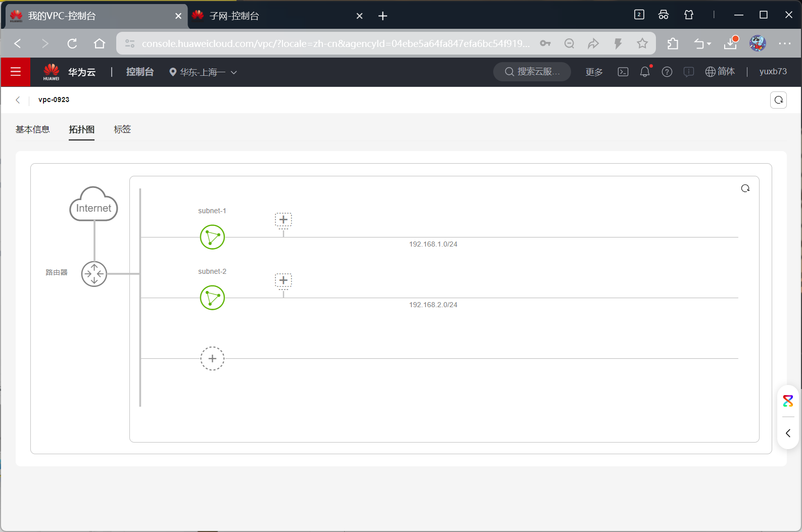Share page with the arrow icon
The height and width of the screenshot is (532, 802).
tap(593, 43)
